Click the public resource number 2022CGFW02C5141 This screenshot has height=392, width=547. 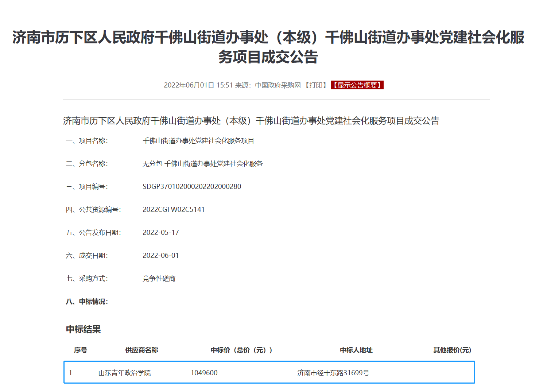(x=174, y=210)
